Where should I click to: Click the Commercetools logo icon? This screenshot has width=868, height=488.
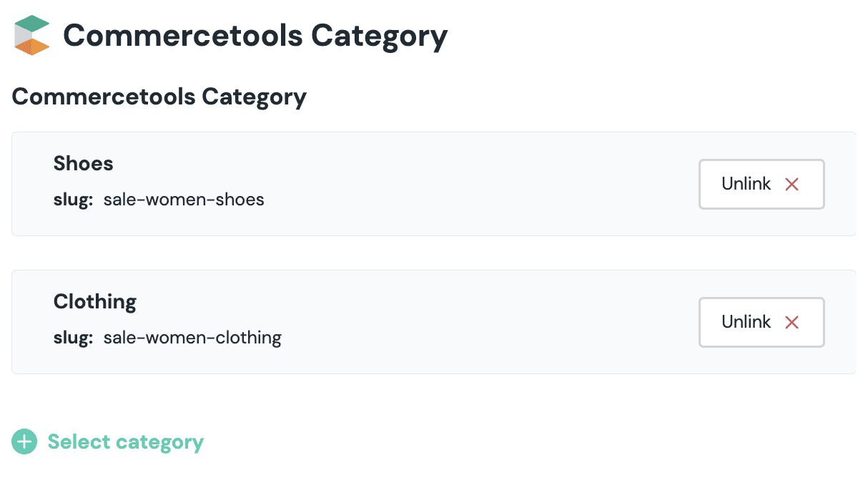coord(31,36)
